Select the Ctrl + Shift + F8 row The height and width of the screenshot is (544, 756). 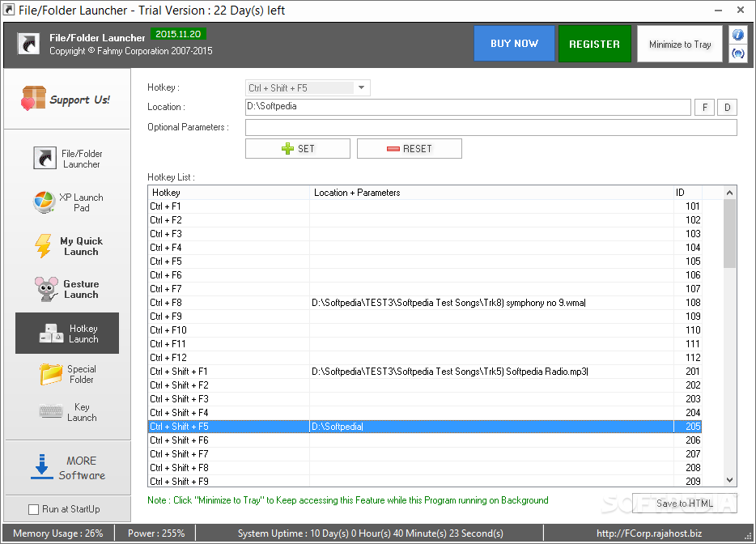424,467
